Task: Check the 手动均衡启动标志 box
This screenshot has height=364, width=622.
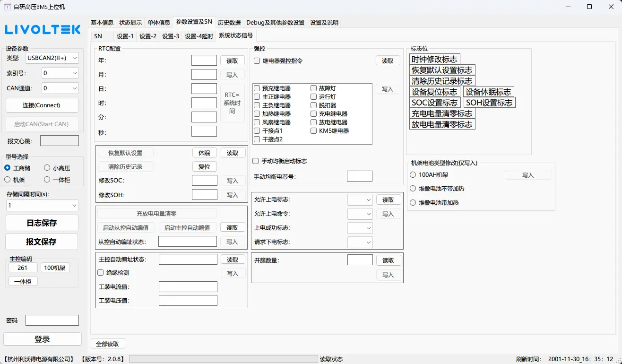Action: click(256, 161)
